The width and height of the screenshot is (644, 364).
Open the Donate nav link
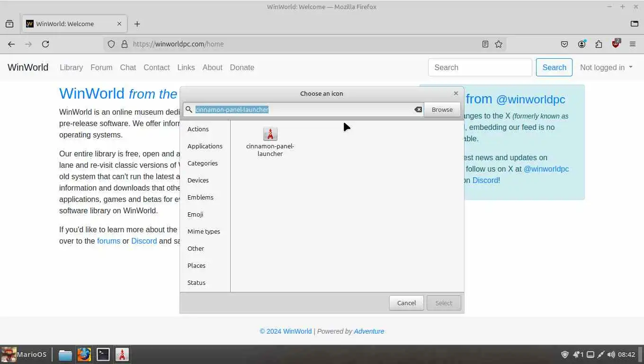point(242,67)
